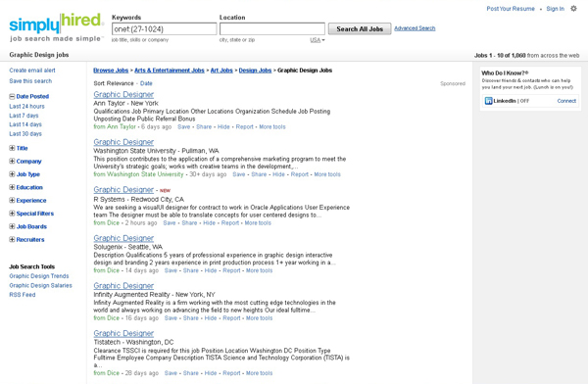Open Graphic Design Salaries
Screen dimensions: 588x384
40,285
